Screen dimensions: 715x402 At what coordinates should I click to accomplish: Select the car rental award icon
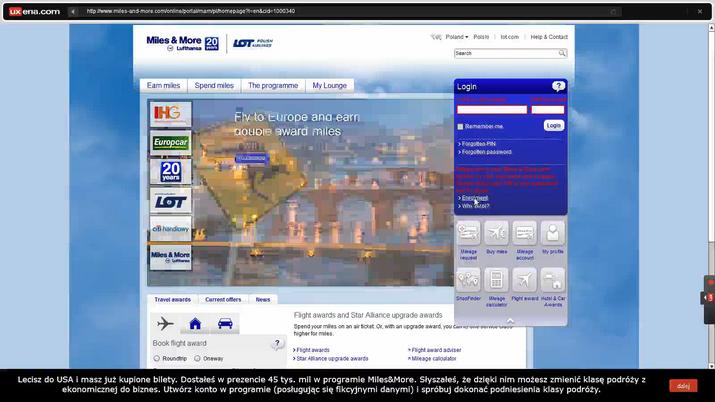click(225, 324)
